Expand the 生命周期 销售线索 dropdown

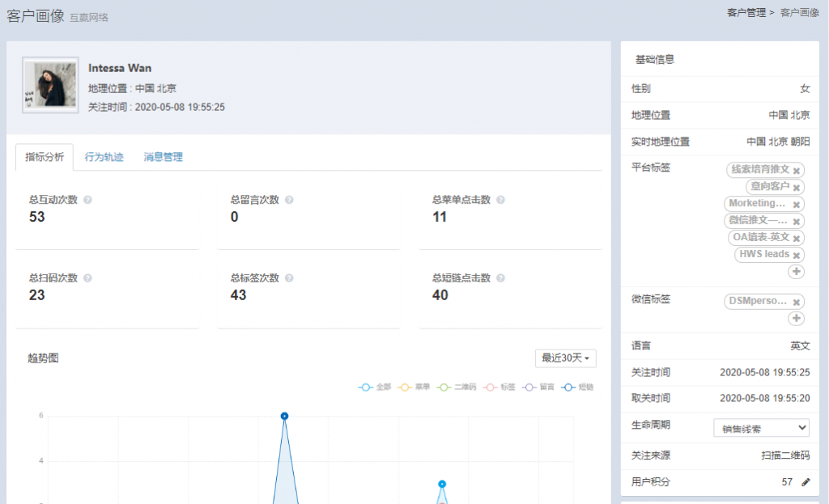(x=761, y=427)
